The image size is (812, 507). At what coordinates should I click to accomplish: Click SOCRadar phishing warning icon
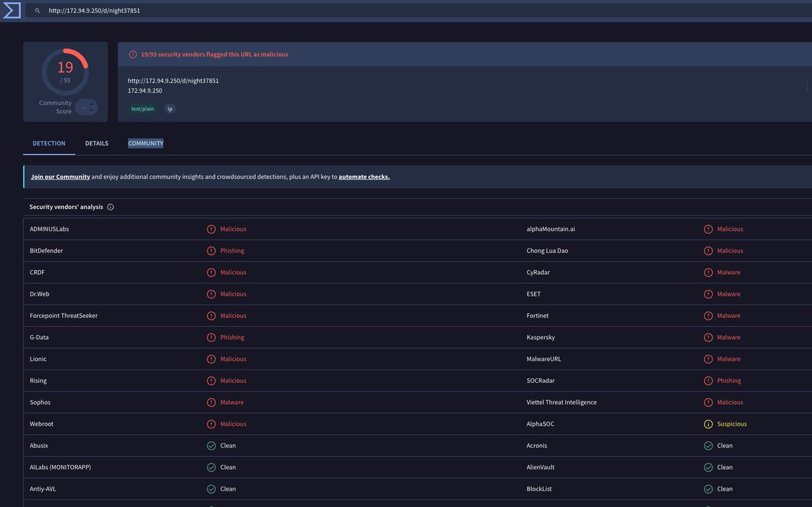pos(708,380)
